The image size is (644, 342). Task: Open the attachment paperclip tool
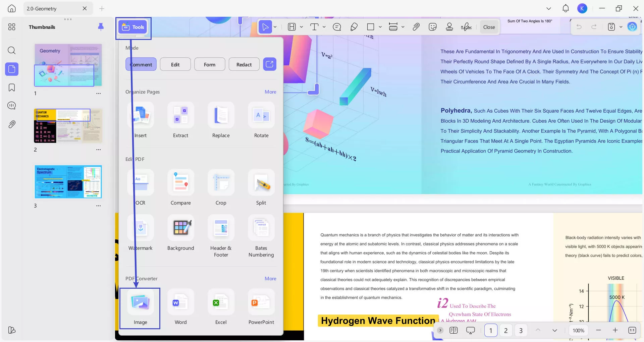click(x=416, y=27)
